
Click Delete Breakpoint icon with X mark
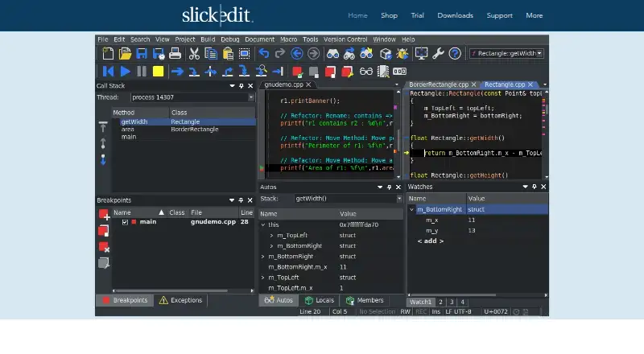pos(104,247)
